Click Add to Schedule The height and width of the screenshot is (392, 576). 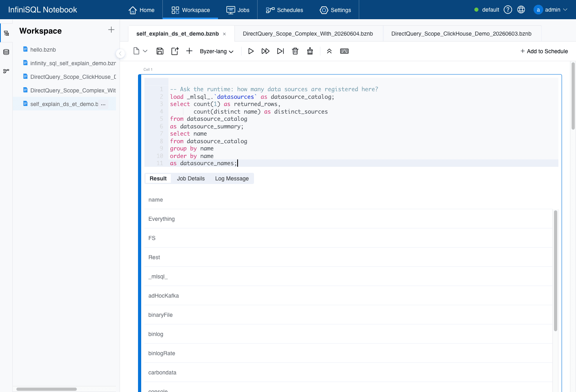[544, 51]
